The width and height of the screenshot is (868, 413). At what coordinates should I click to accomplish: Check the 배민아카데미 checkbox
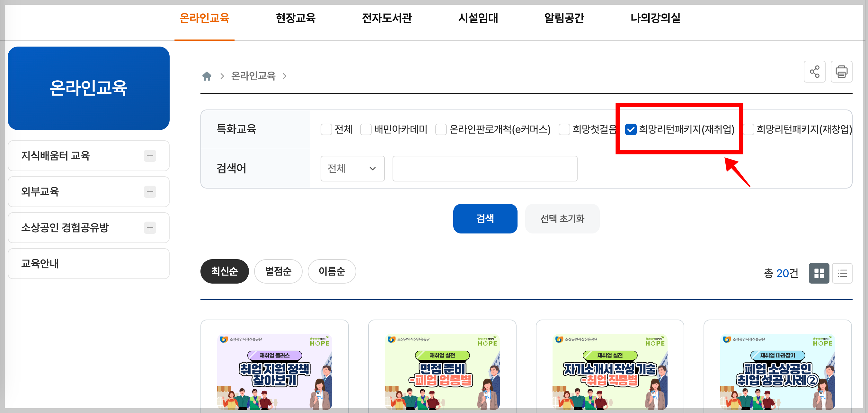click(366, 129)
